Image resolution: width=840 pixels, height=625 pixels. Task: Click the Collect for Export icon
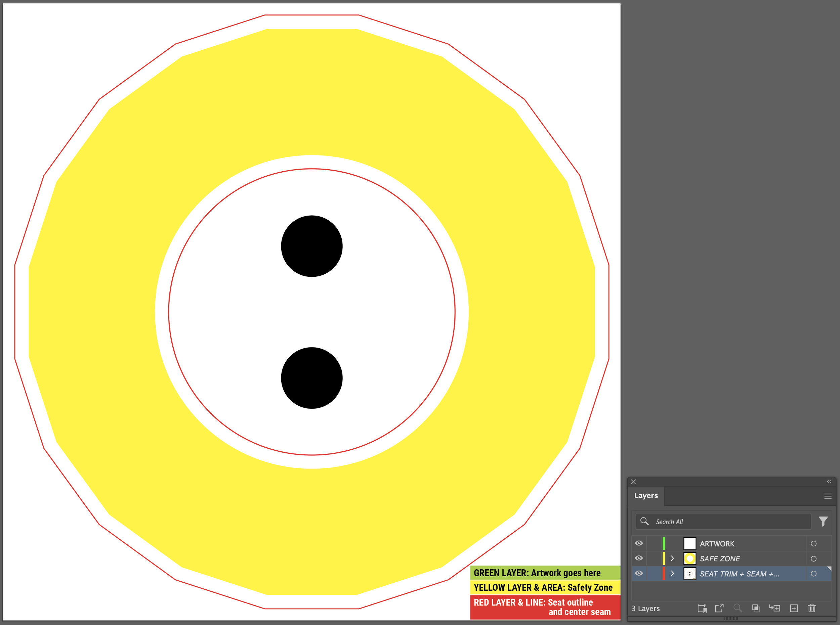[719, 608]
